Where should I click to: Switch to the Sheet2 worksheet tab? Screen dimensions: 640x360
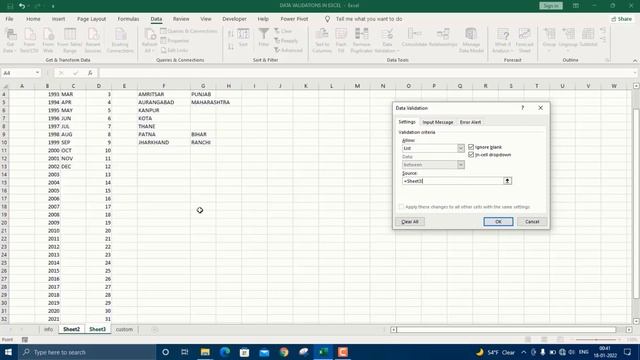[71, 329]
